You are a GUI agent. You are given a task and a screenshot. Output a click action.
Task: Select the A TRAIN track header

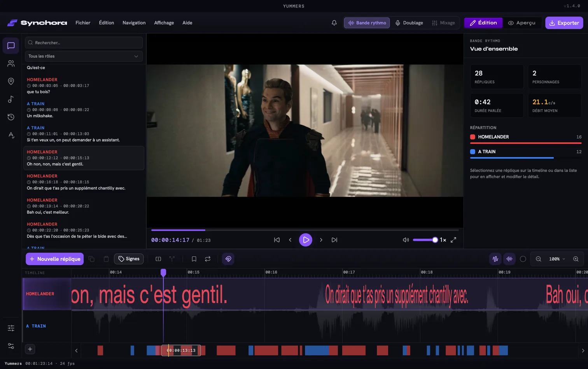pyautogui.click(x=47, y=326)
